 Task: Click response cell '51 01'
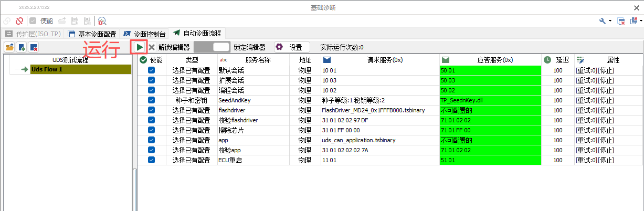point(490,160)
